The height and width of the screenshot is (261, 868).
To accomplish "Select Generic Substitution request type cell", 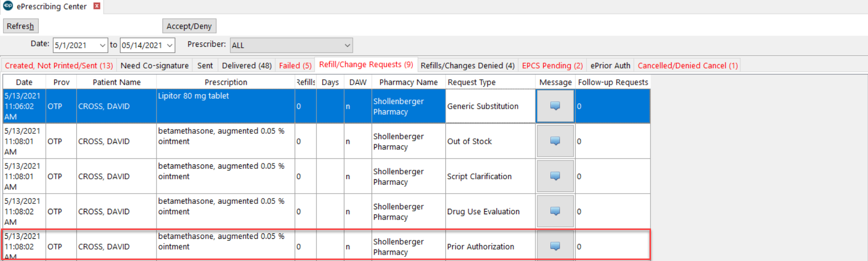I will point(491,106).
